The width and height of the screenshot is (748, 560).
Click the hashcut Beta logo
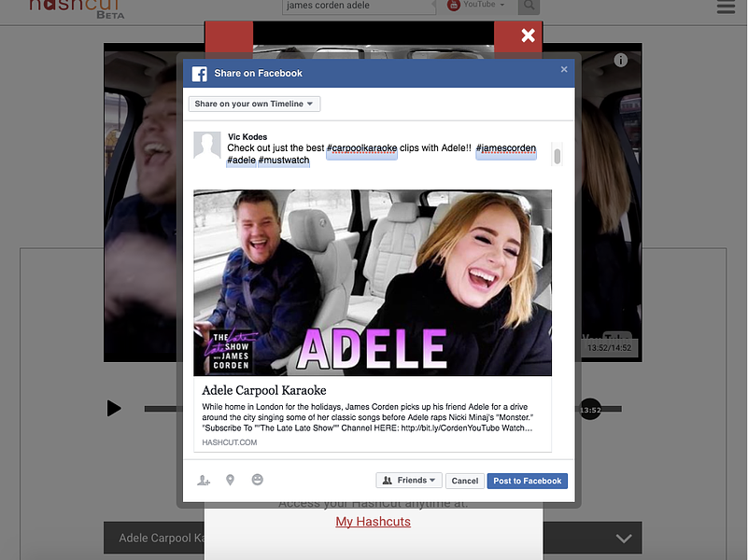[x=77, y=8]
